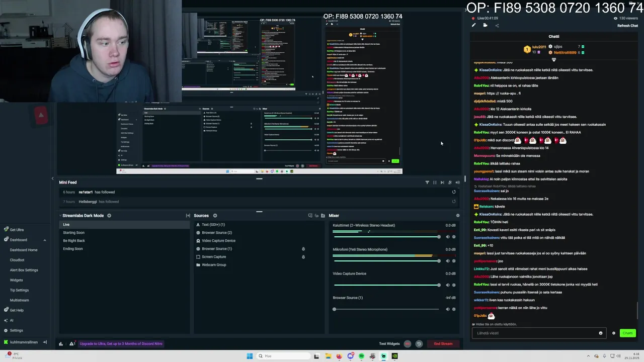
Task: Open Widgets in the sidebar
Action: coord(17,280)
